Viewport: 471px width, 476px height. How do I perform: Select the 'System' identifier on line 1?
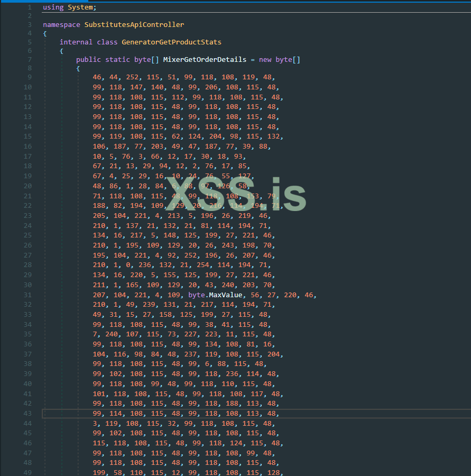pos(80,7)
